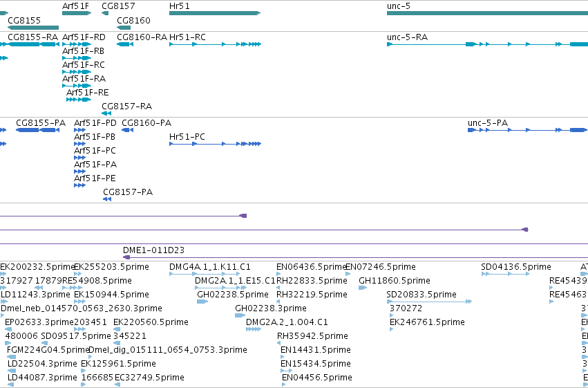Screen dimensions: 588x388
Task: Click the 345221 feature label
Action: 130,336
